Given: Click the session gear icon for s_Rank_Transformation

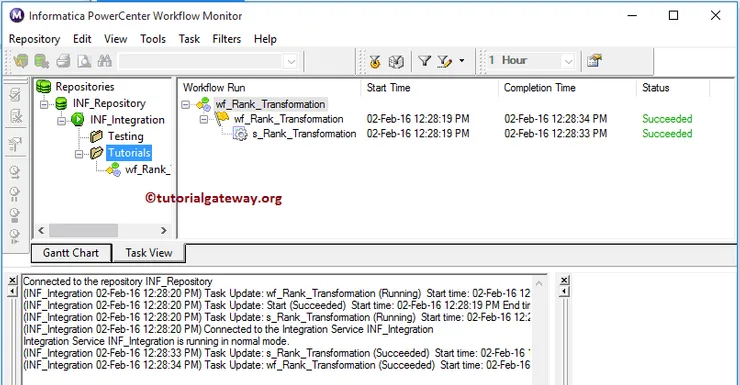Looking at the screenshot, I should click(241, 134).
